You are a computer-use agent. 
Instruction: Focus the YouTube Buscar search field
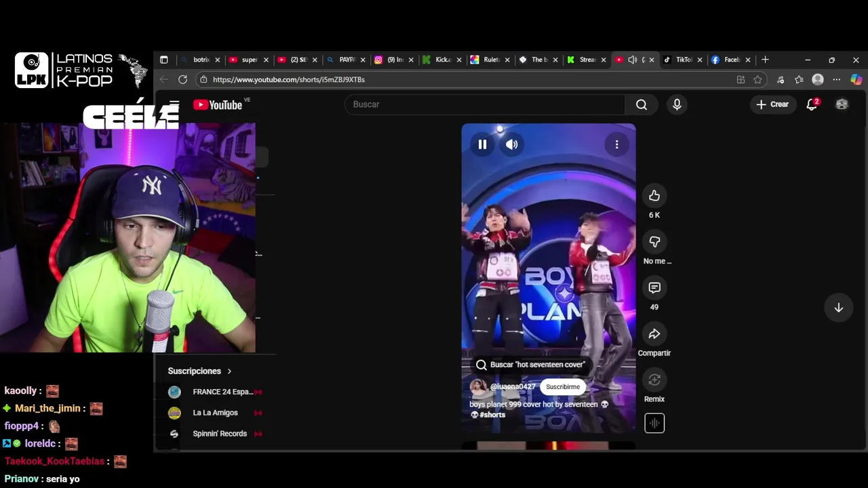(485, 104)
